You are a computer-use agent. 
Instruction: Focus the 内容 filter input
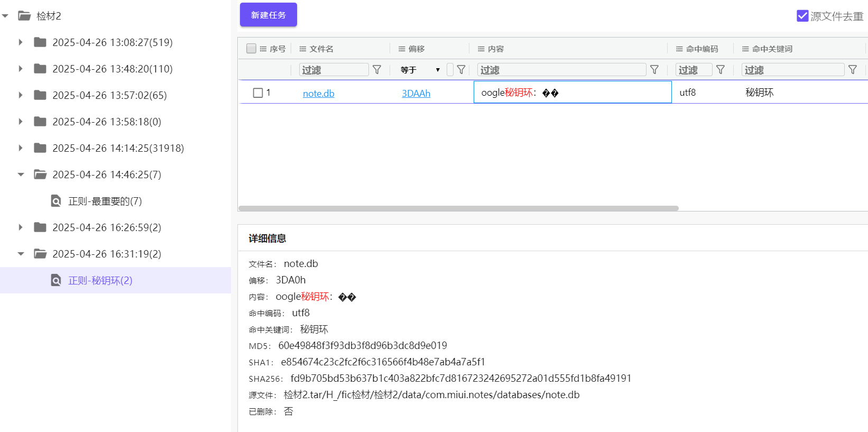pyautogui.click(x=562, y=70)
